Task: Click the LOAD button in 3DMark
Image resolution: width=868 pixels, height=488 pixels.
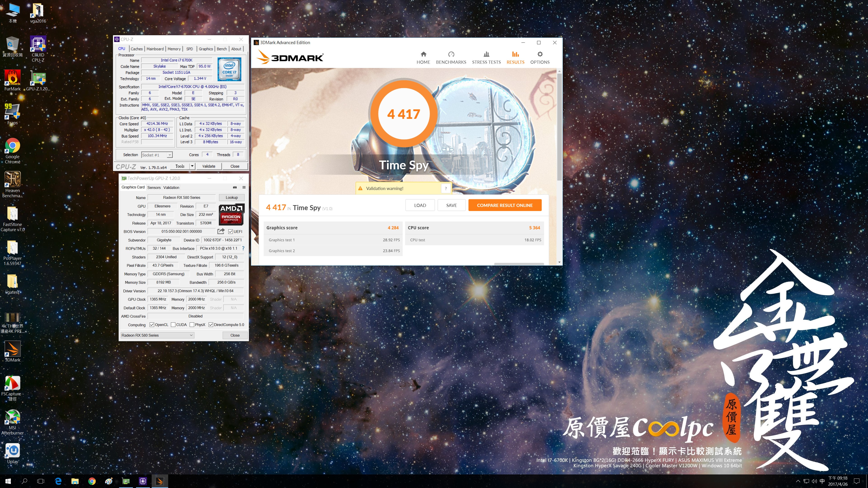Action: [x=420, y=205]
